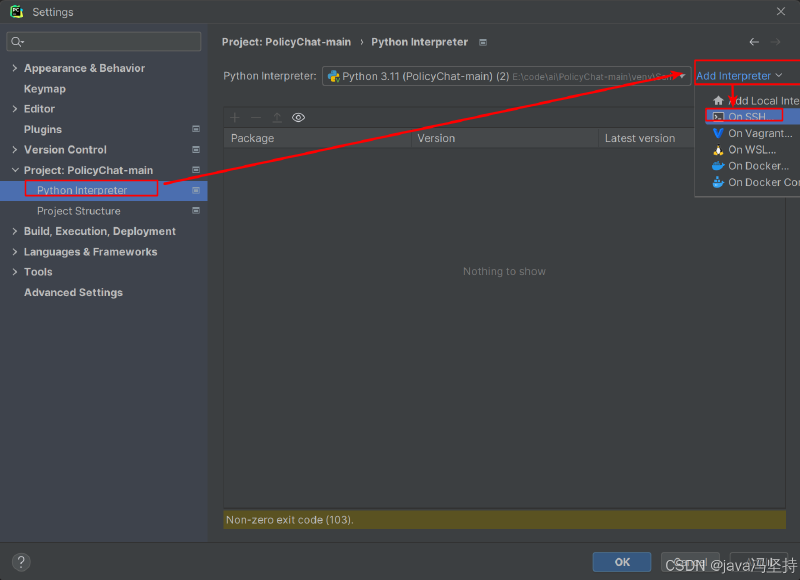Click the terminal icon for On SSH
The image size is (800, 580).
[x=718, y=117]
